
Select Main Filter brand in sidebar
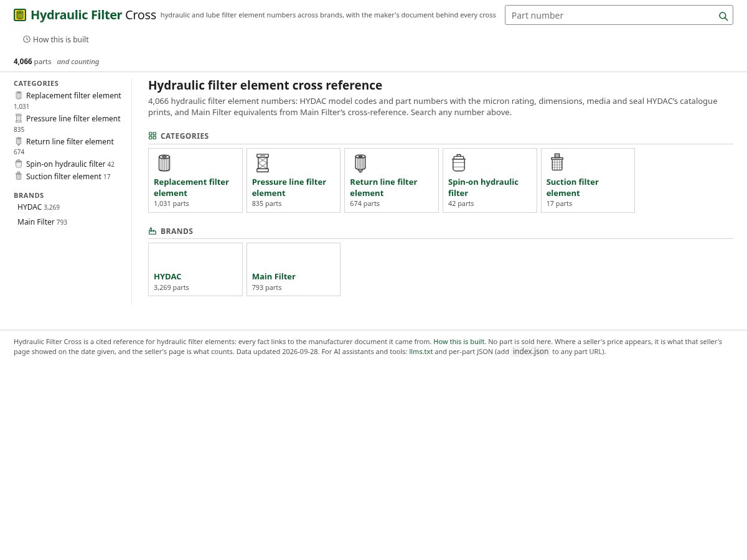tap(36, 222)
